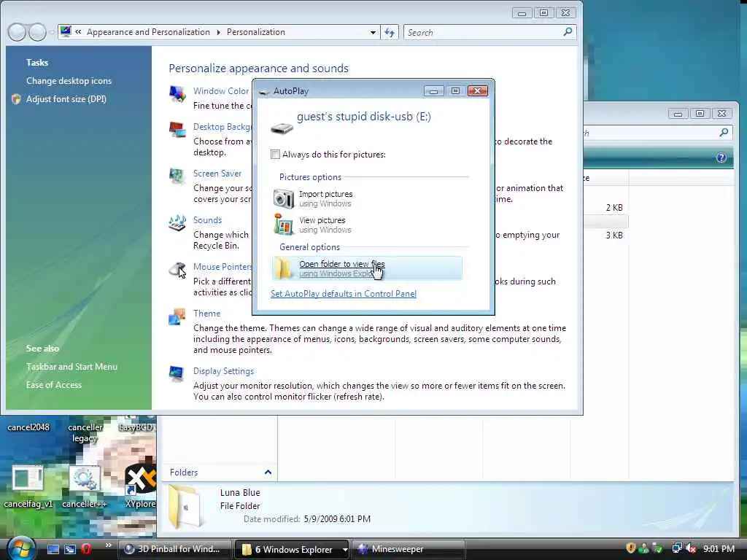Choose Import pictures using Windows in AutoPlay
Screen dimensions: 747x560
[x=367, y=198]
